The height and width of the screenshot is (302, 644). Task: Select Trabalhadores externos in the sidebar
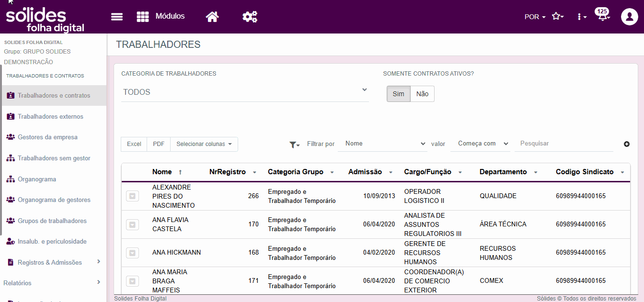pyautogui.click(x=50, y=116)
